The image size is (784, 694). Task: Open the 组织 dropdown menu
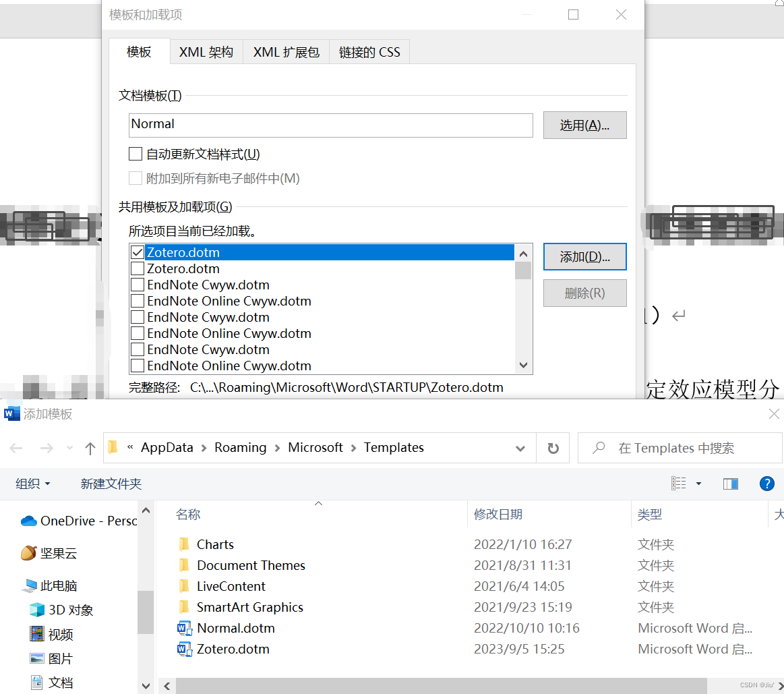(x=32, y=484)
